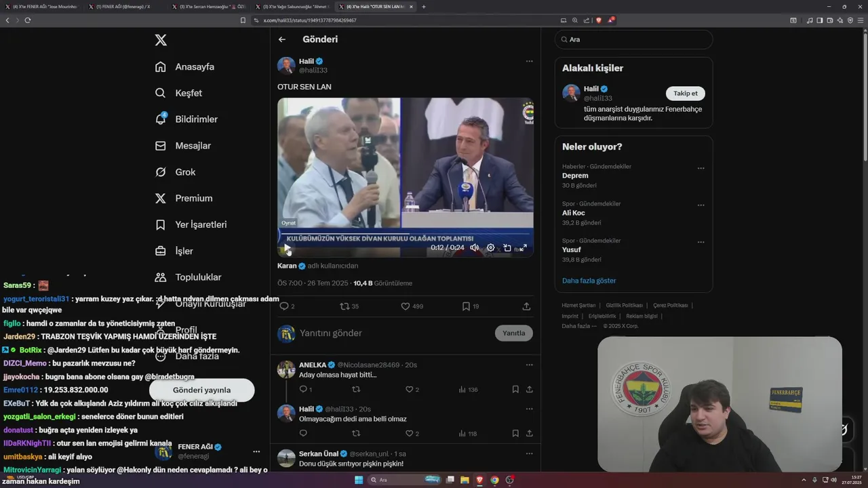The image size is (868, 488).
Task: Open options for Ali Koc trend
Action: [701, 205]
